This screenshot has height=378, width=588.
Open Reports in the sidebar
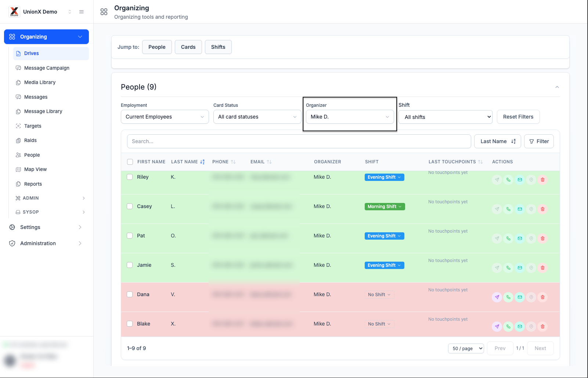51,184
